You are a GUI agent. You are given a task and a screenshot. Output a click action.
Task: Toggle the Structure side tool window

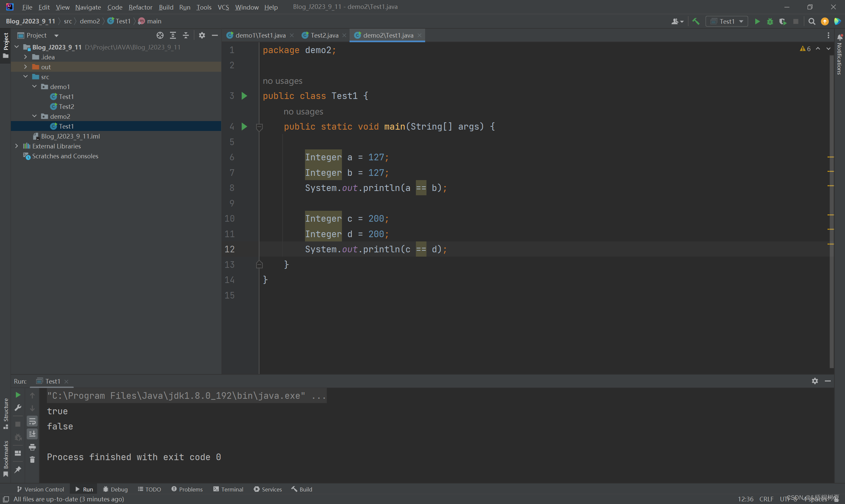click(5, 414)
